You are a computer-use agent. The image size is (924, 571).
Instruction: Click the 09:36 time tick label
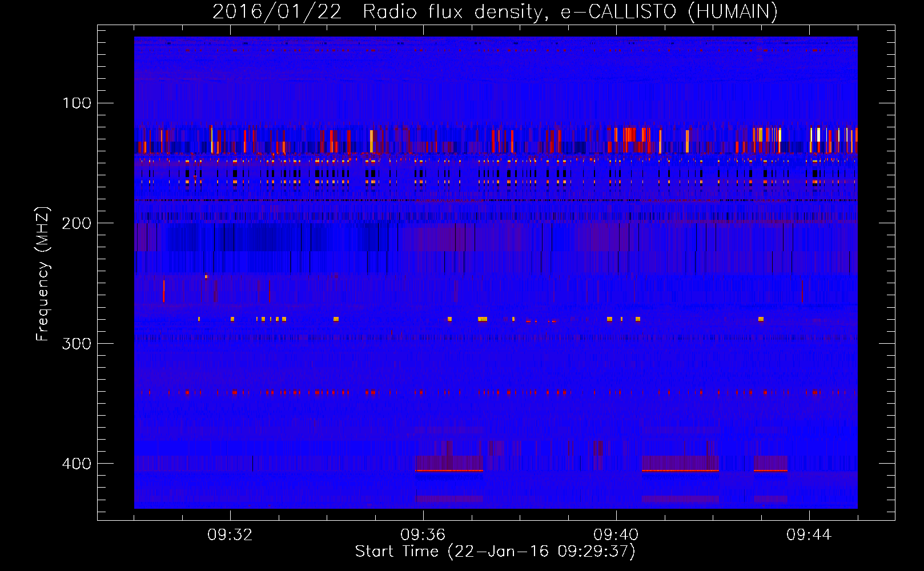click(423, 535)
